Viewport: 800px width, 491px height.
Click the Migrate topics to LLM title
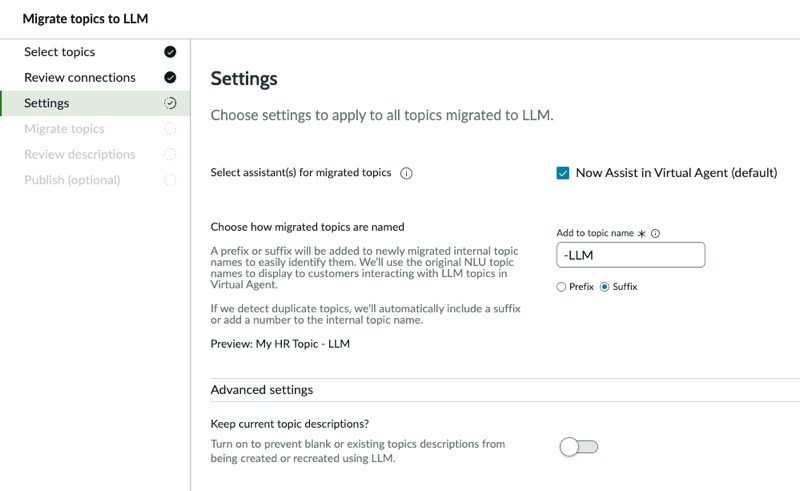pos(85,19)
